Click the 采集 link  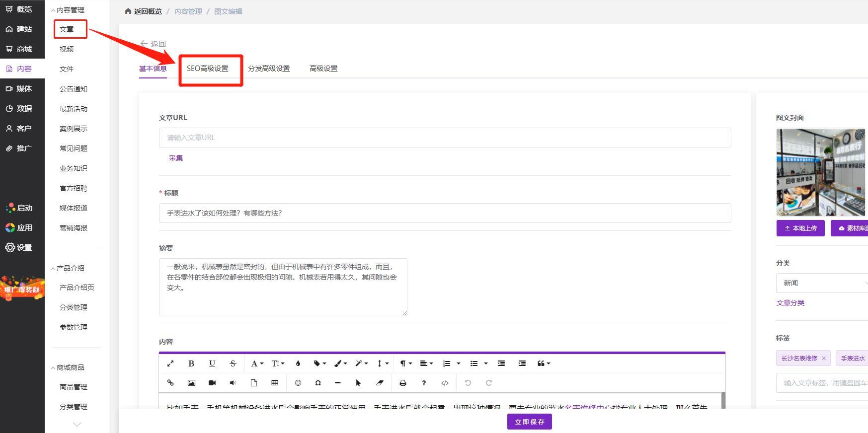coord(176,158)
